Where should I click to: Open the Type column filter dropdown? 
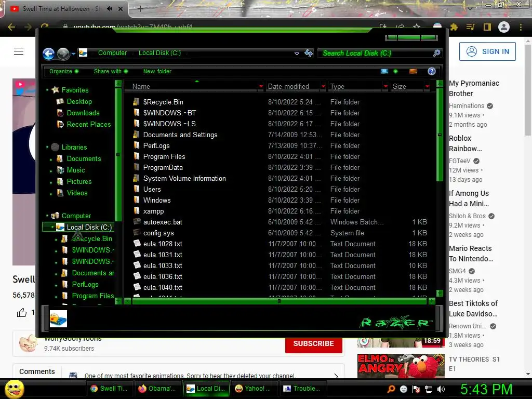[x=385, y=87]
